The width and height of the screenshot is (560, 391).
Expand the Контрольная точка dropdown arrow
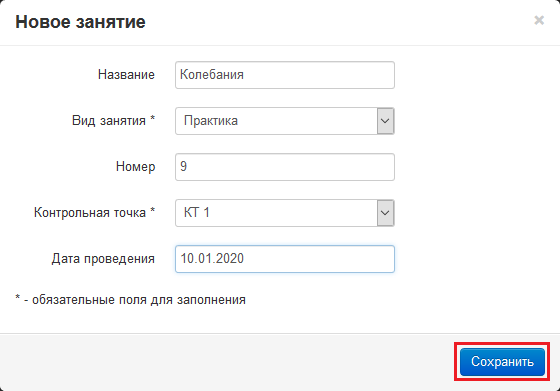tap(385, 213)
